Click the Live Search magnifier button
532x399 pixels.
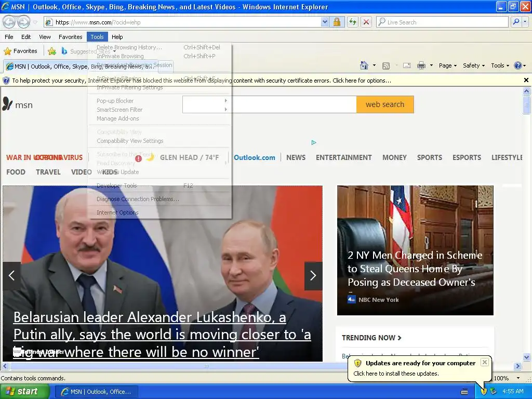[516, 22]
